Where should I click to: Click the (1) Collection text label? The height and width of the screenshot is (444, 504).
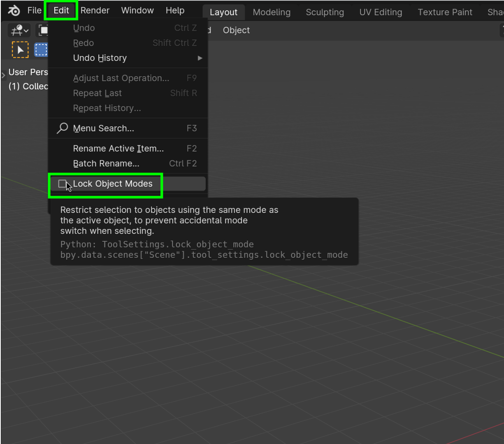click(x=28, y=86)
